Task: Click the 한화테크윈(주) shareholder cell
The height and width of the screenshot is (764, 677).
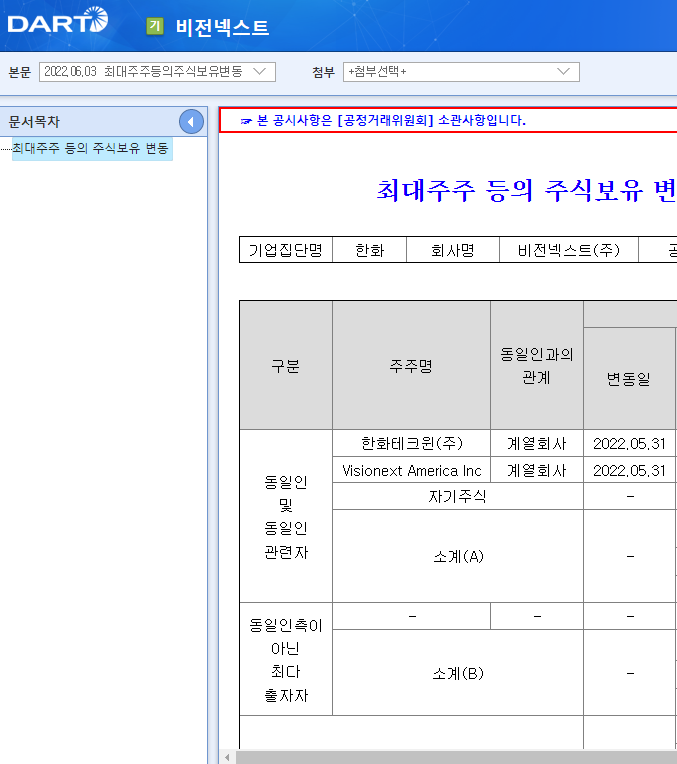Action: tap(411, 443)
